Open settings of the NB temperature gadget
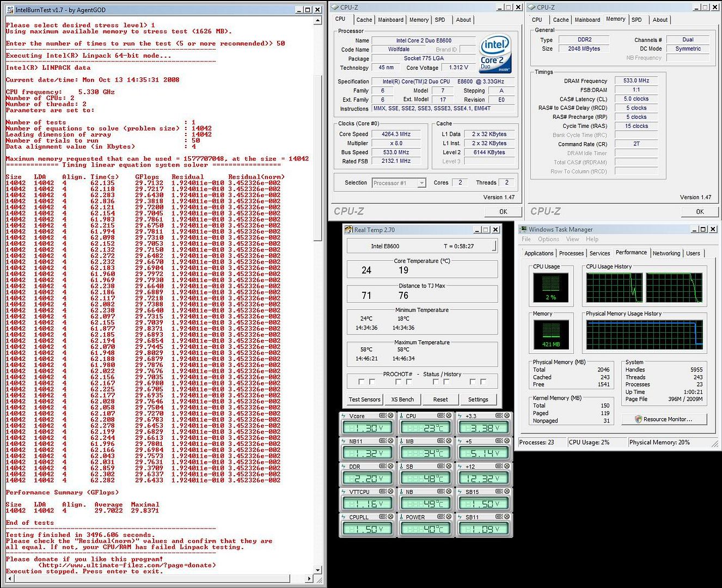This screenshot has width=722, height=588. point(441,492)
